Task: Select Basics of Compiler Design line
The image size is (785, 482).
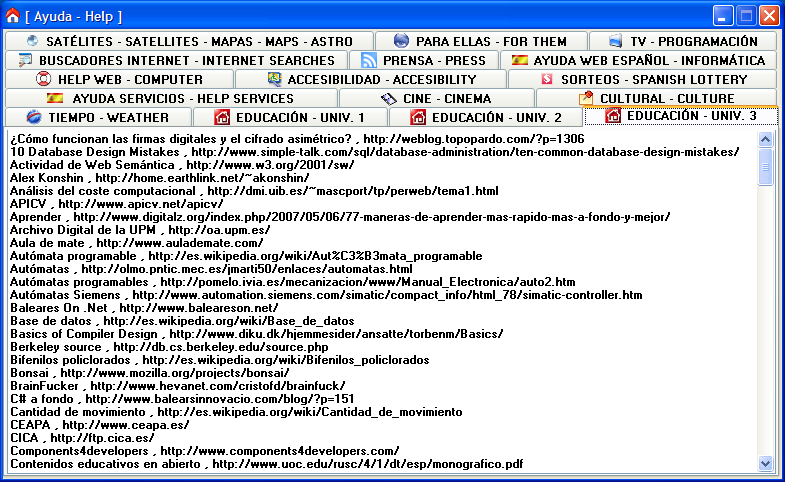Action: pos(257,334)
